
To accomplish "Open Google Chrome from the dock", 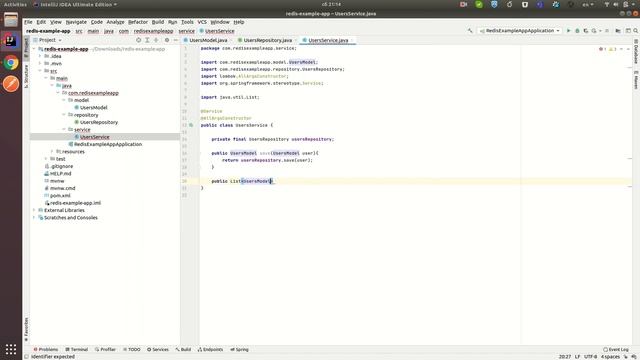I will tap(11, 62).
